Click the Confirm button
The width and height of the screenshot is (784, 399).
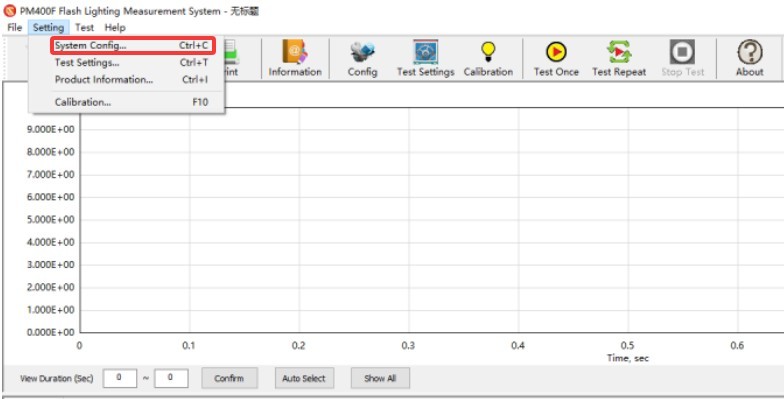pyautogui.click(x=230, y=378)
